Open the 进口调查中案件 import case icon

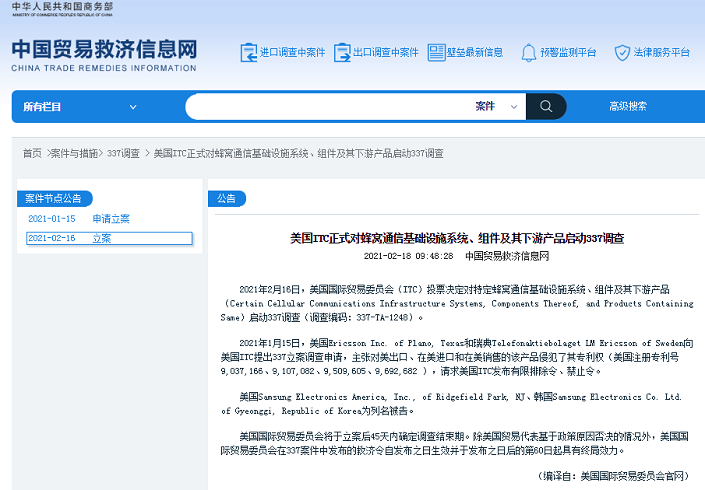tap(248, 53)
